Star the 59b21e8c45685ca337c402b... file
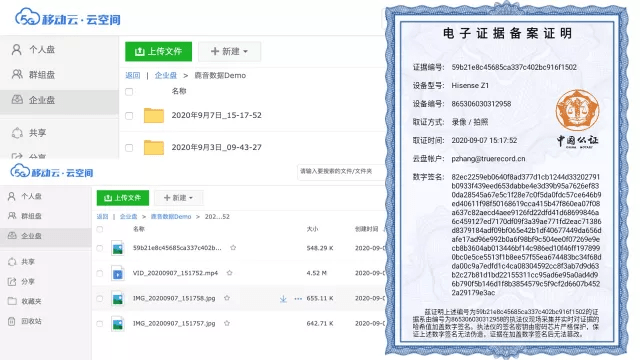 tap(233, 247)
